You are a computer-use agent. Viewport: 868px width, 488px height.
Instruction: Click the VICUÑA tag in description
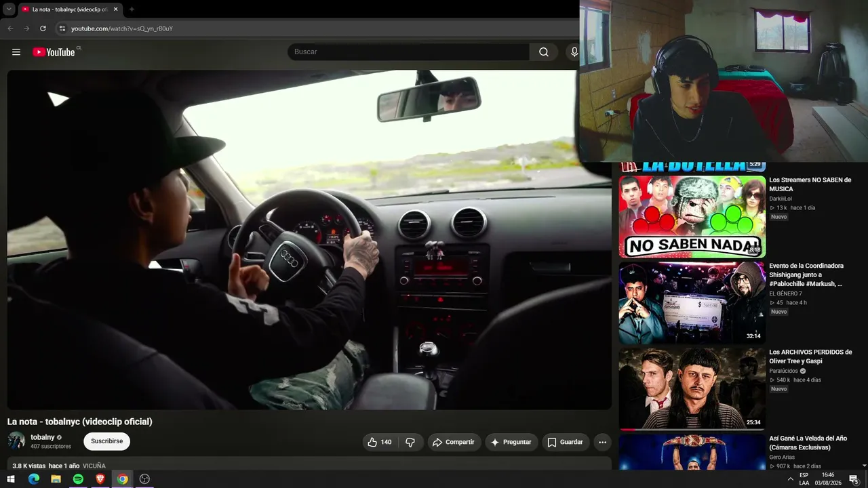(x=94, y=466)
